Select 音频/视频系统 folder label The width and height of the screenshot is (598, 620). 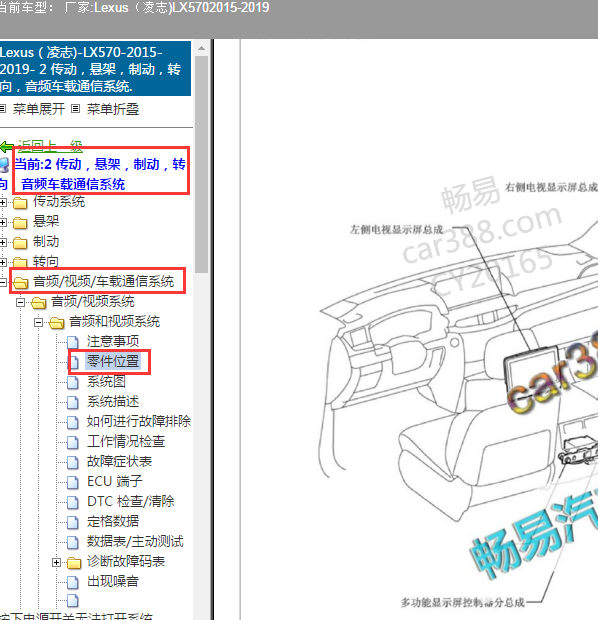[x=93, y=302]
